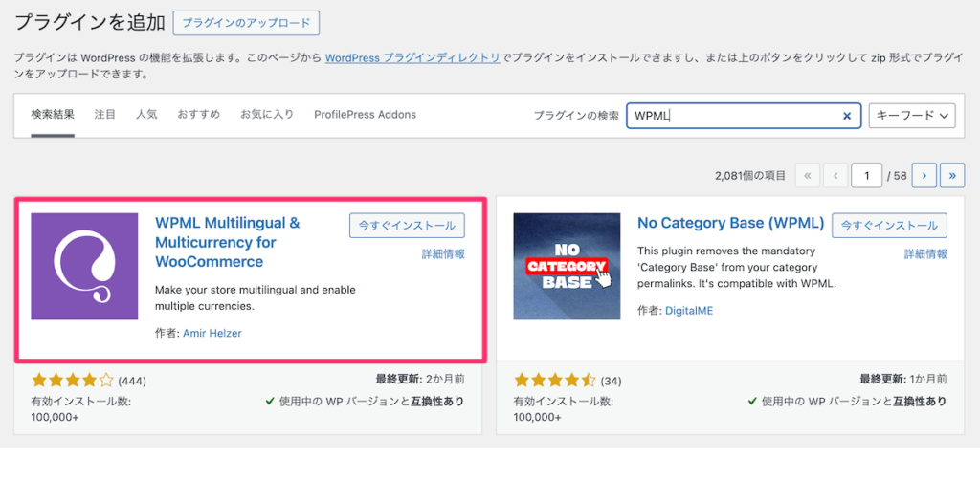This screenshot has height=481, width=980.
Task: Open the No Category Base thumbnail image
Action: [x=567, y=266]
